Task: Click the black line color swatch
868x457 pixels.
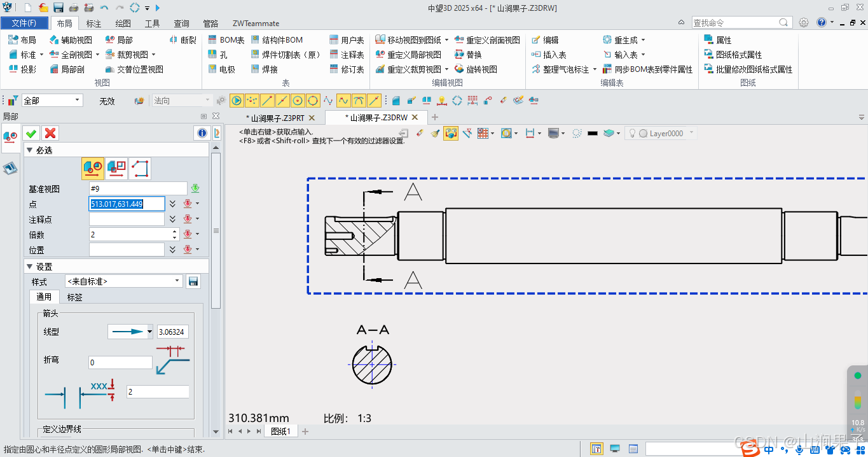Action: coord(593,133)
